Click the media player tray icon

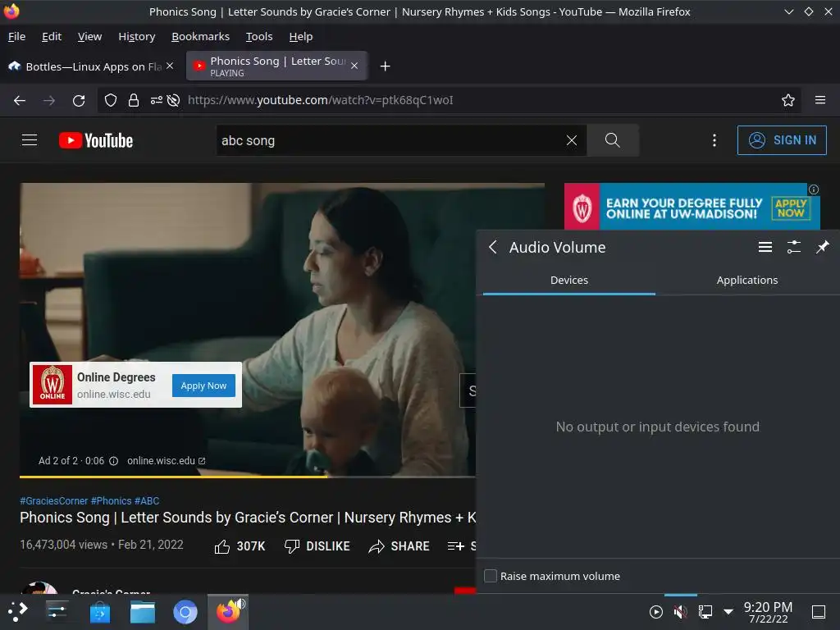click(x=655, y=611)
